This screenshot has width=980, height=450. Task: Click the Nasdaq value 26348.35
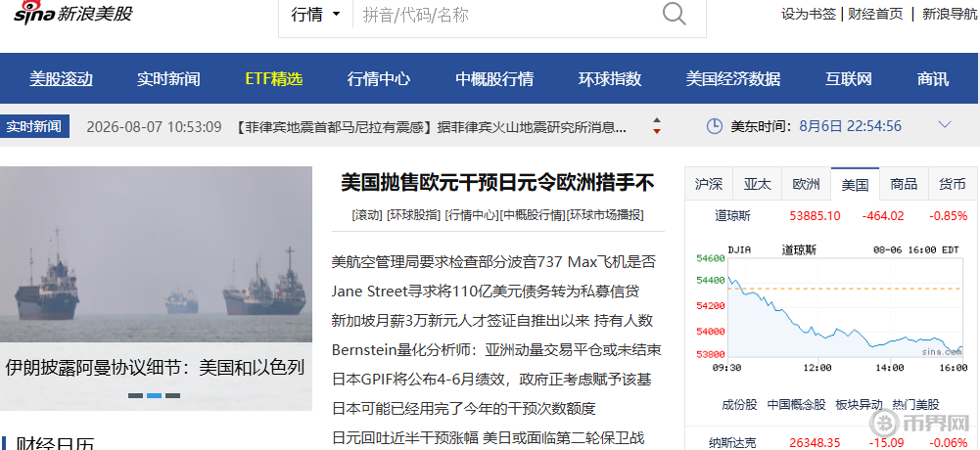coord(815,442)
